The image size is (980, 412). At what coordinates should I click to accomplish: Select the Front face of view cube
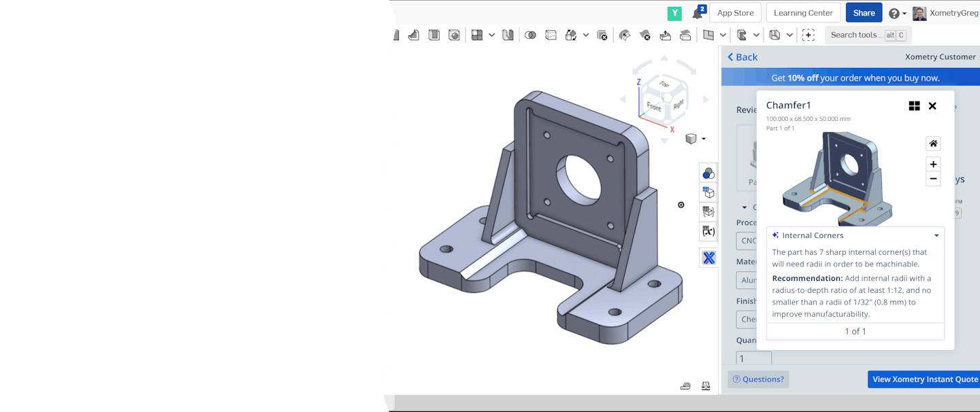[654, 107]
